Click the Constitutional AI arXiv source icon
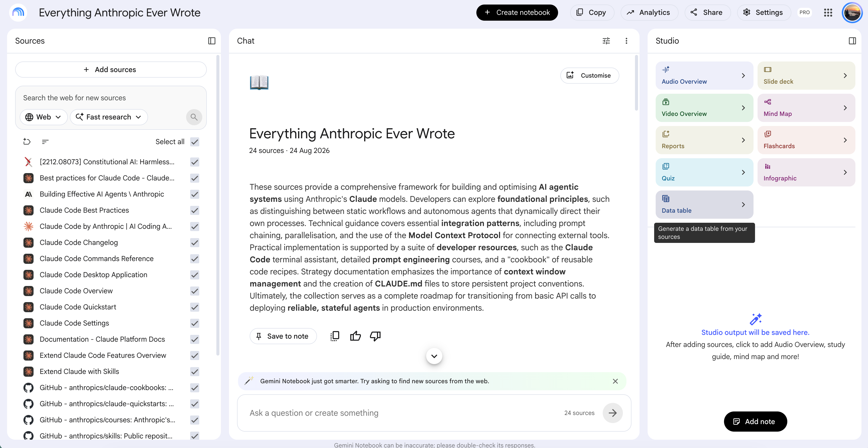The width and height of the screenshot is (868, 448). pos(28,162)
